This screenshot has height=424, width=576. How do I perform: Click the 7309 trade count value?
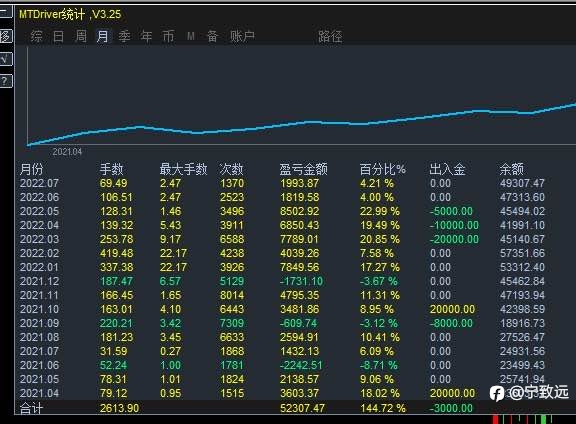[232, 323]
